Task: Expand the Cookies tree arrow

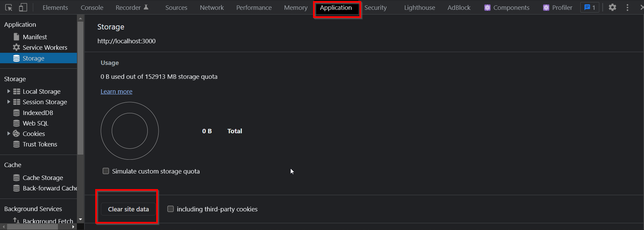Action: (x=9, y=134)
